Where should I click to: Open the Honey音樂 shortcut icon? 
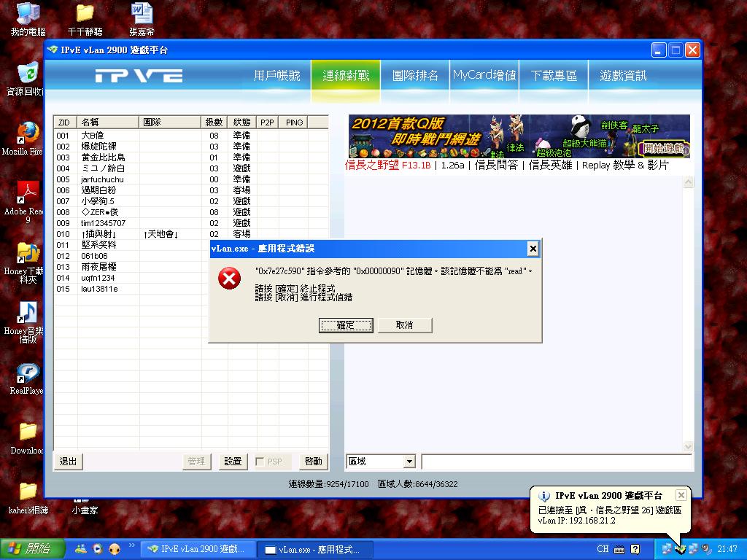pos(28,322)
